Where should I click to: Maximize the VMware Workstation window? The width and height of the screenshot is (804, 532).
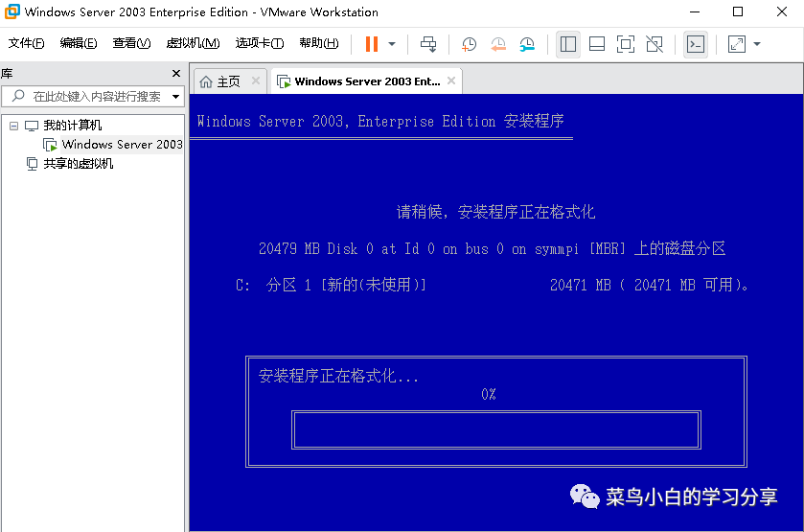738,12
